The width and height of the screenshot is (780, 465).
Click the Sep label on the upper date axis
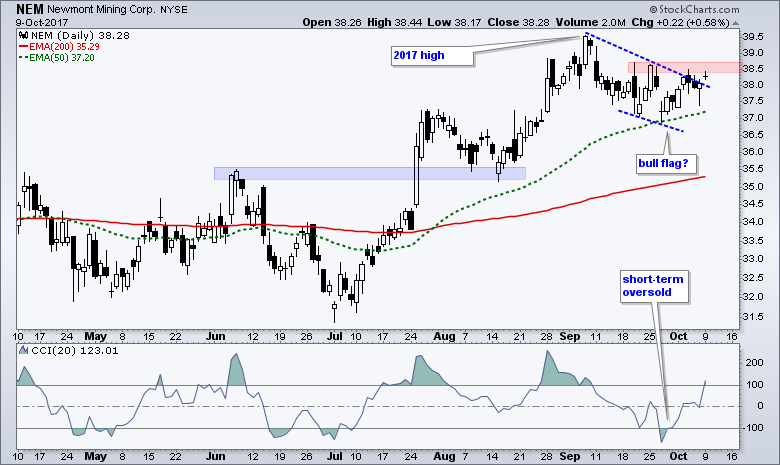[x=570, y=337]
